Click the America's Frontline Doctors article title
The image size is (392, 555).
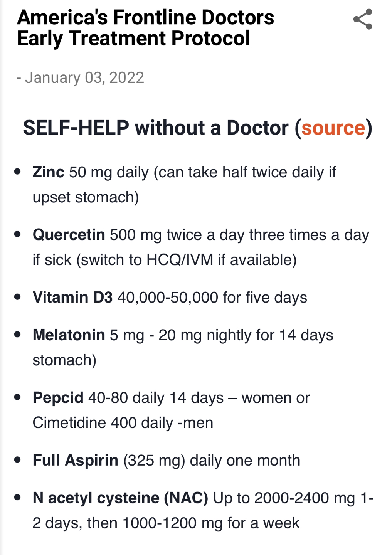pos(145,28)
